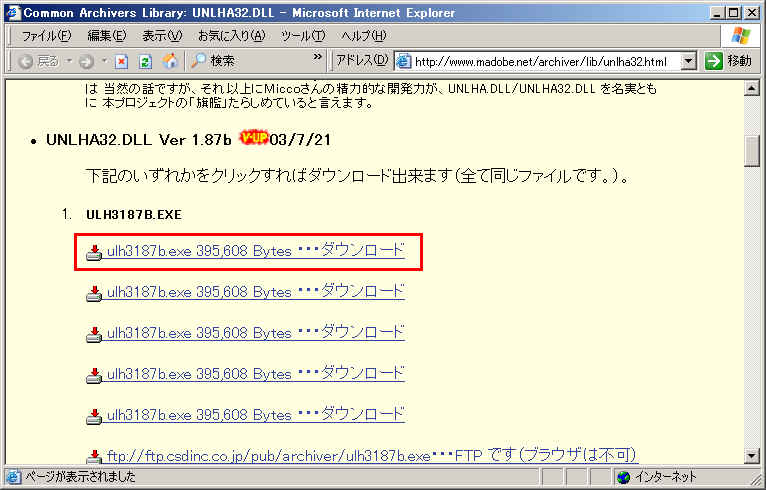This screenshot has width=766, height=490.
Task: Click the 'インターネット' zone text in status bar
Action: [x=665, y=477]
